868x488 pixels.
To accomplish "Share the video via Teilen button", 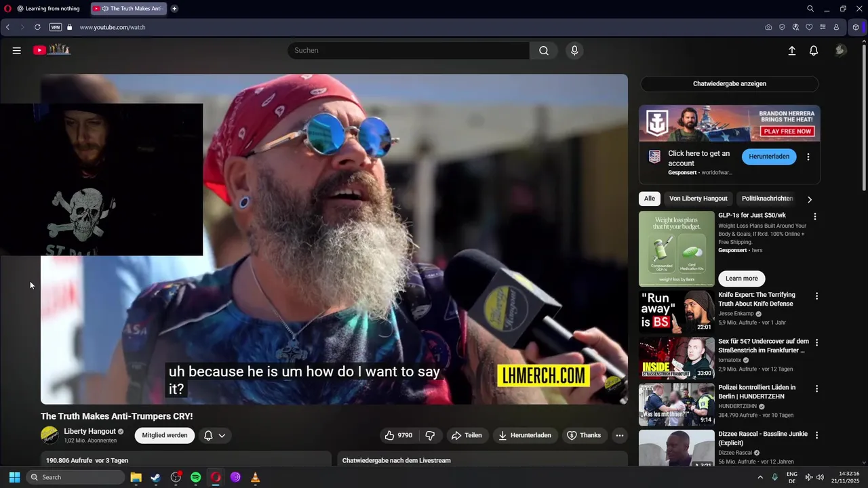I will (x=467, y=435).
